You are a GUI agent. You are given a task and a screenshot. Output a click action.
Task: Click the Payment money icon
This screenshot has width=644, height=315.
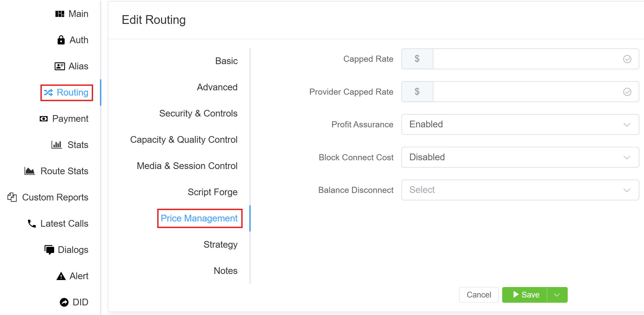pos(44,119)
